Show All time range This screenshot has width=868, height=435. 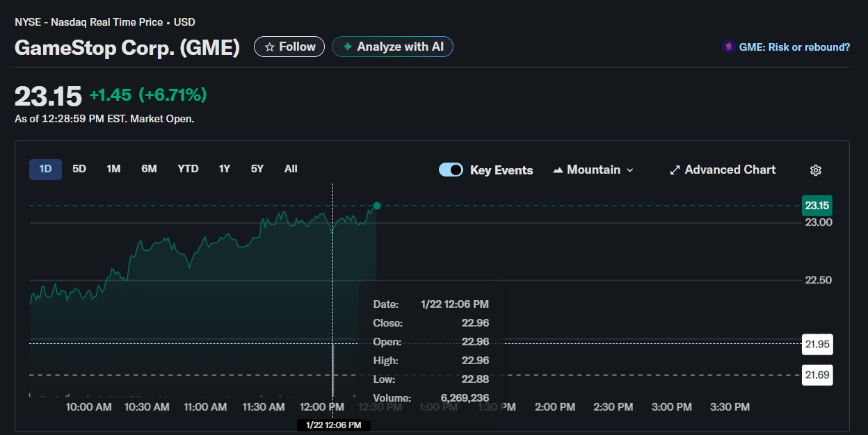[291, 169]
